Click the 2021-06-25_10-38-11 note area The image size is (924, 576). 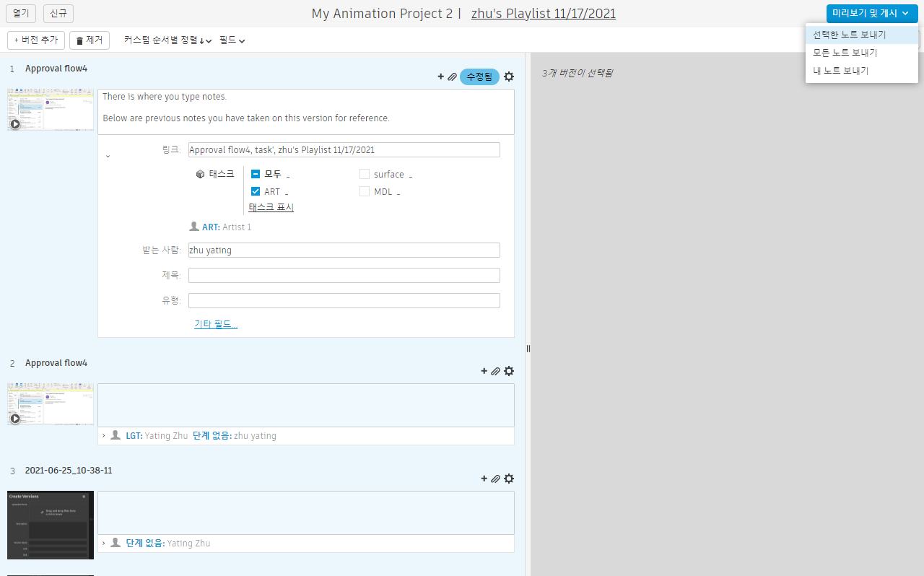click(306, 512)
